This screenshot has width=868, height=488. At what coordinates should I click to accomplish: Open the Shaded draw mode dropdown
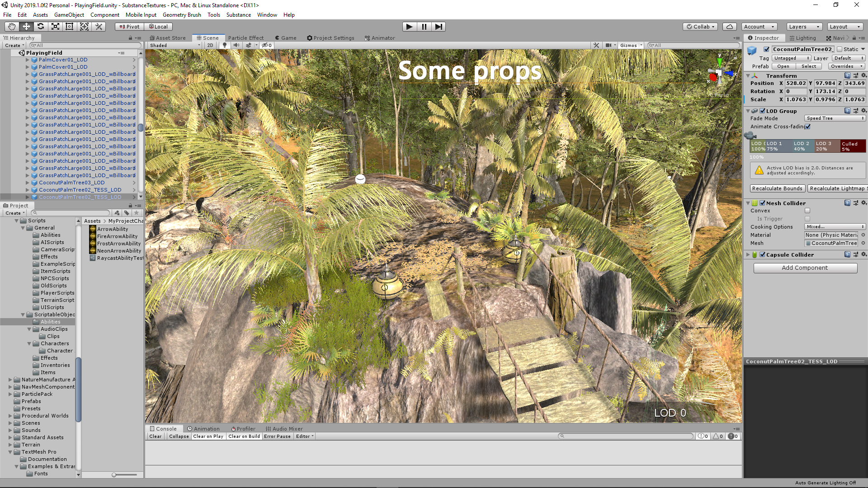tap(175, 45)
